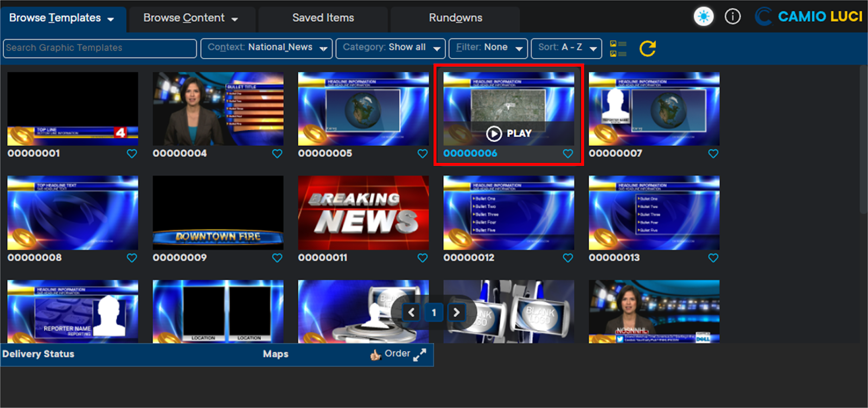Go to next page arrow
Image resolution: width=868 pixels, height=408 pixels.
click(456, 312)
